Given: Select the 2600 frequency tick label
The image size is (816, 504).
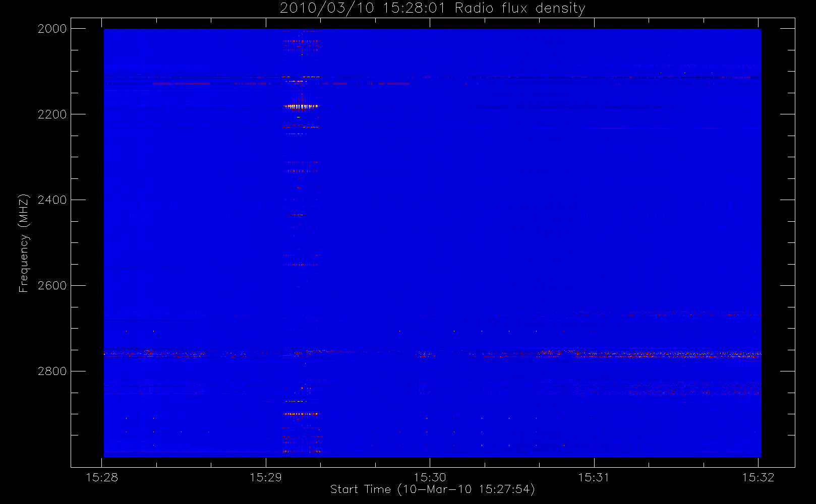Looking at the screenshot, I should 52,286.
